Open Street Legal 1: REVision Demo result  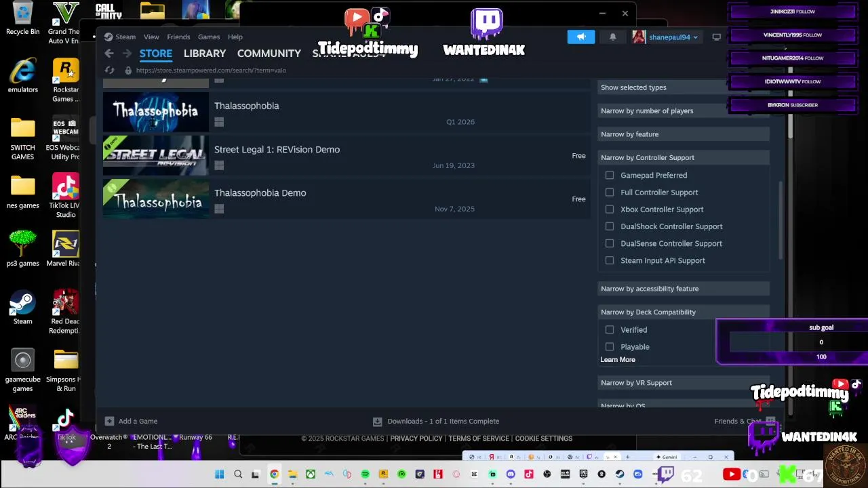(346, 156)
